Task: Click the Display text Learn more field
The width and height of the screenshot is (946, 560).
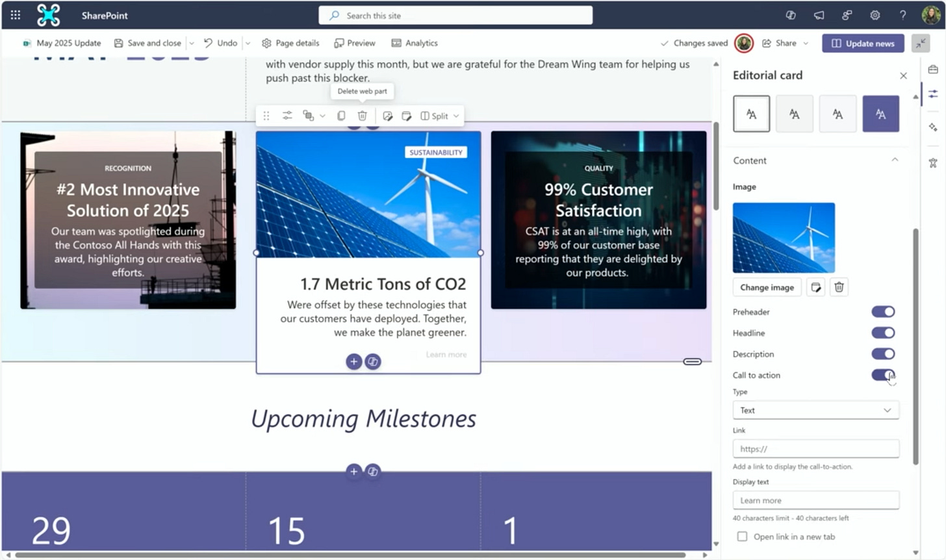Action: pyautogui.click(x=815, y=500)
